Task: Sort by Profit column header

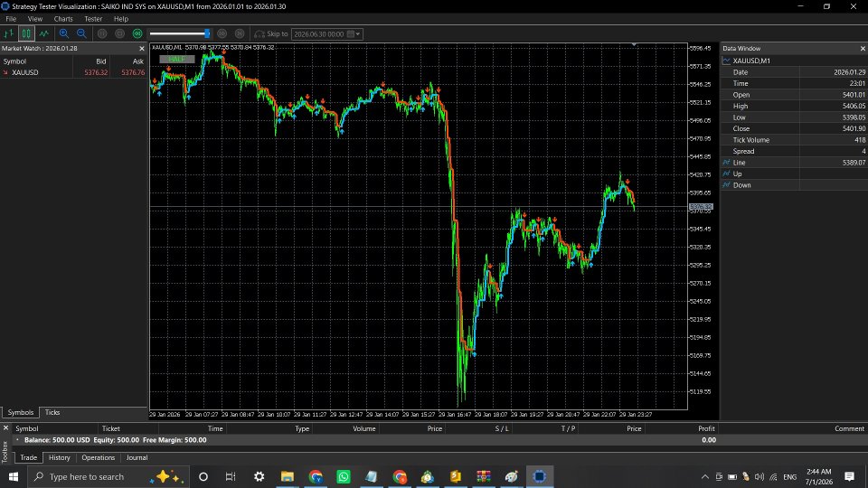Action: (706, 428)
